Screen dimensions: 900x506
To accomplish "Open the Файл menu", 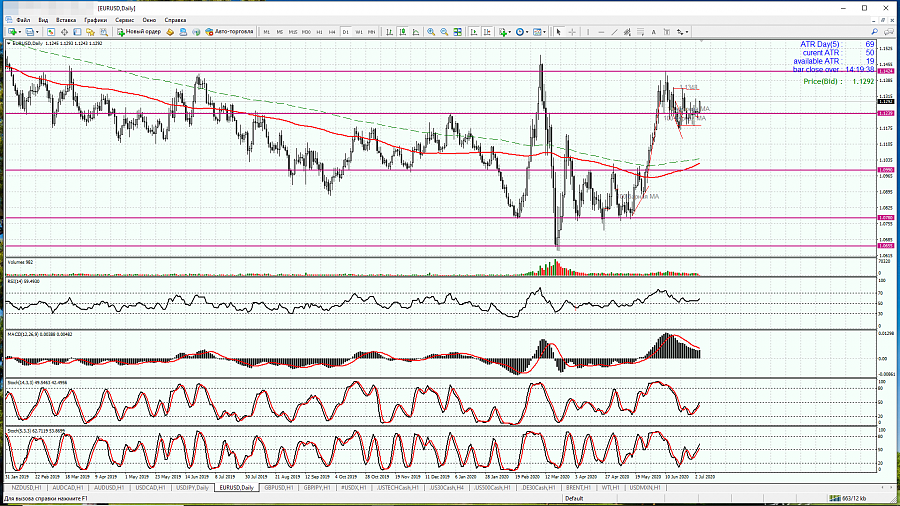I will [x=24, y=20].
